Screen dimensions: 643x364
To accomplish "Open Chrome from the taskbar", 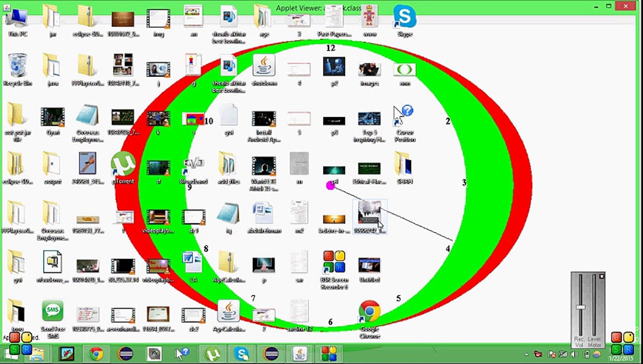I will pos(96,354).
